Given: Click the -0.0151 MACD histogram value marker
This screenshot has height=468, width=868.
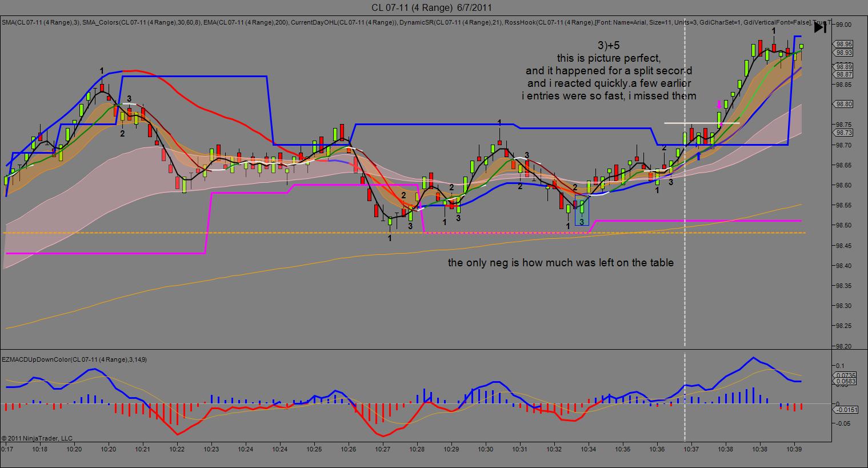Looking at the screenshot, I should (844, 409).
